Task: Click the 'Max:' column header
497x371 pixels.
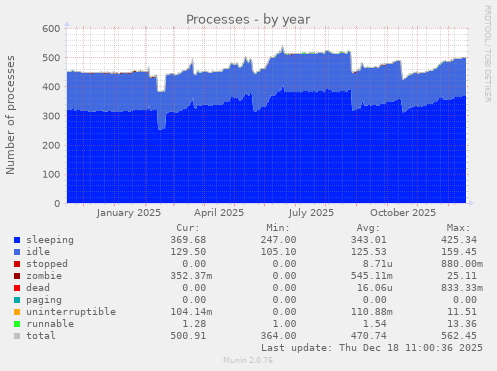Action: (x=459, y=228)
